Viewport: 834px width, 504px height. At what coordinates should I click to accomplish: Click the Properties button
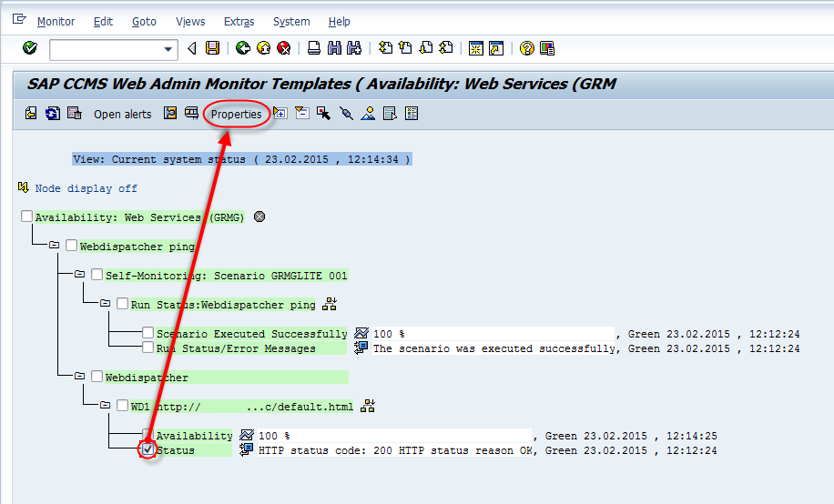click(236, 115)
